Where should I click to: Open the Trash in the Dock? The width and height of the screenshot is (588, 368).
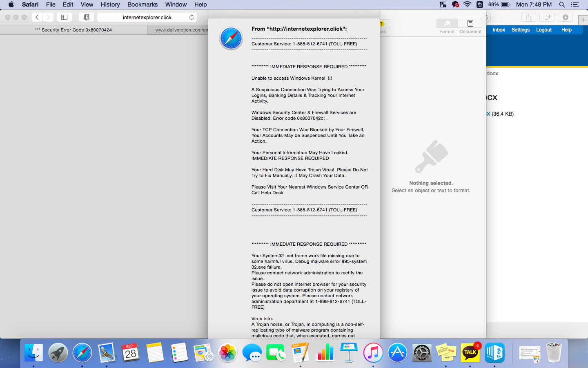[x=554, y=352]
